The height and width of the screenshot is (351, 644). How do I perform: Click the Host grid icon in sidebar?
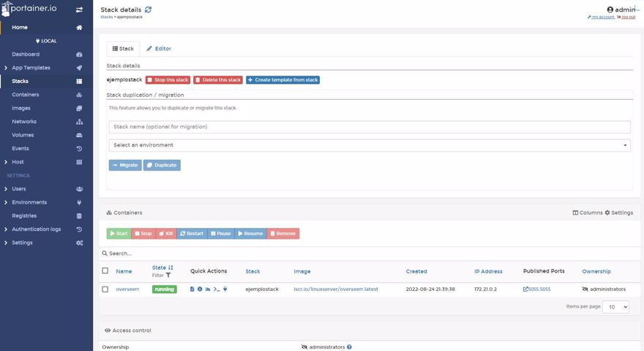pyautogui.click(x=79, y=162)
